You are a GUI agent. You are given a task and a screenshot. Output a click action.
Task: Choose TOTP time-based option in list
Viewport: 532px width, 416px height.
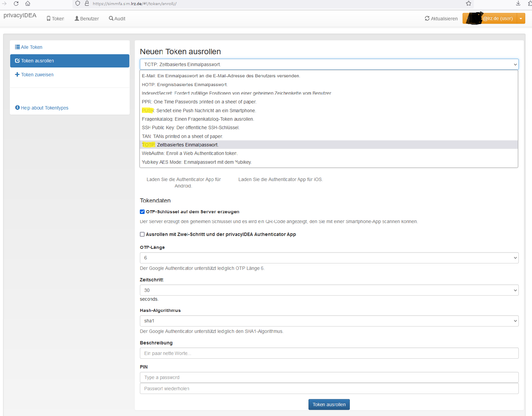tap(329, 145)
